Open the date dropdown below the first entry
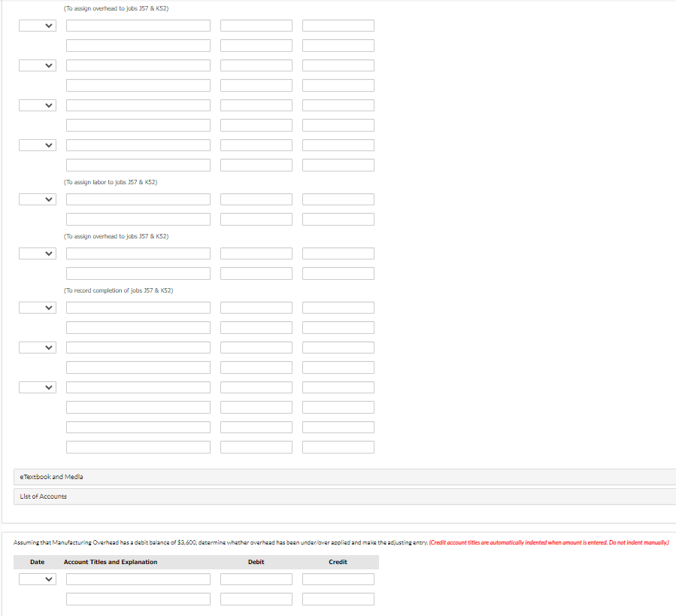Image resolution: width=676 pixels, height=616 pixels. pos(37,65)
